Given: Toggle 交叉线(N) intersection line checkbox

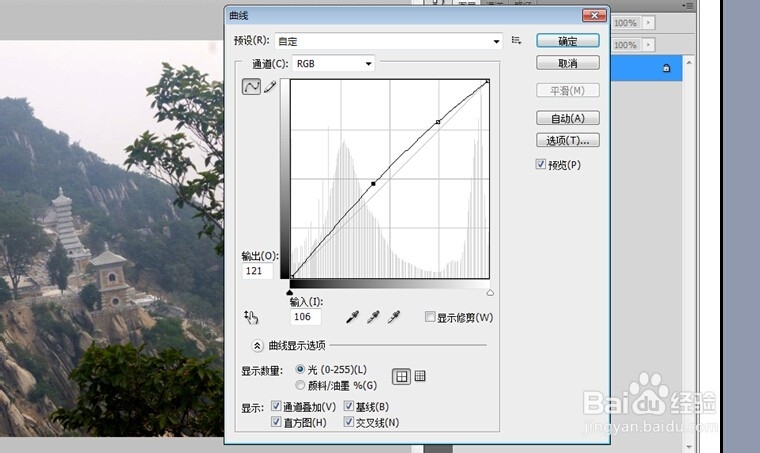Looking at the screenshot, I should click(349, 422).
